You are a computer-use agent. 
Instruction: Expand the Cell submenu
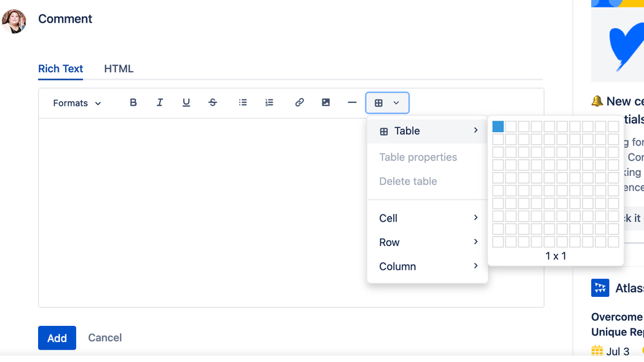tap(427, 218)
